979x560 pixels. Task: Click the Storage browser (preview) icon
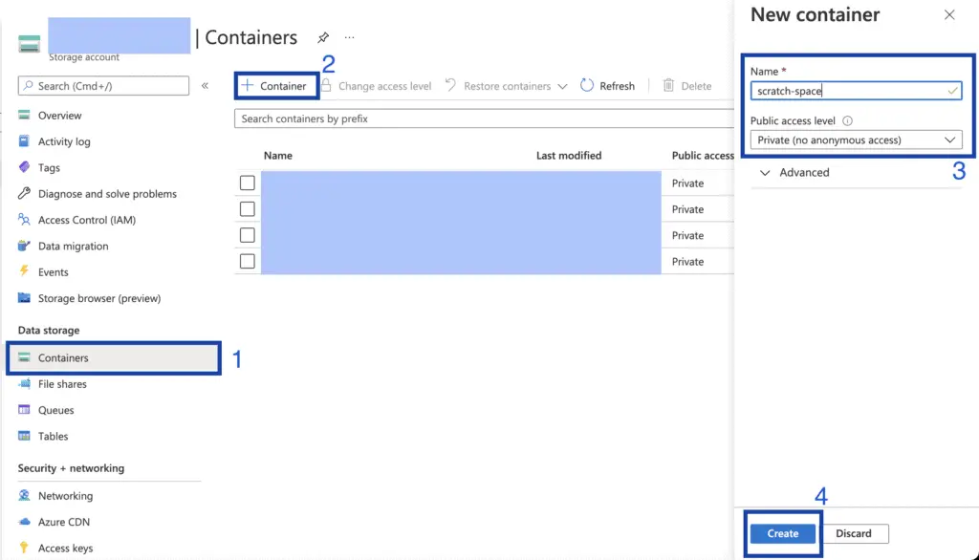pos(24,298)
